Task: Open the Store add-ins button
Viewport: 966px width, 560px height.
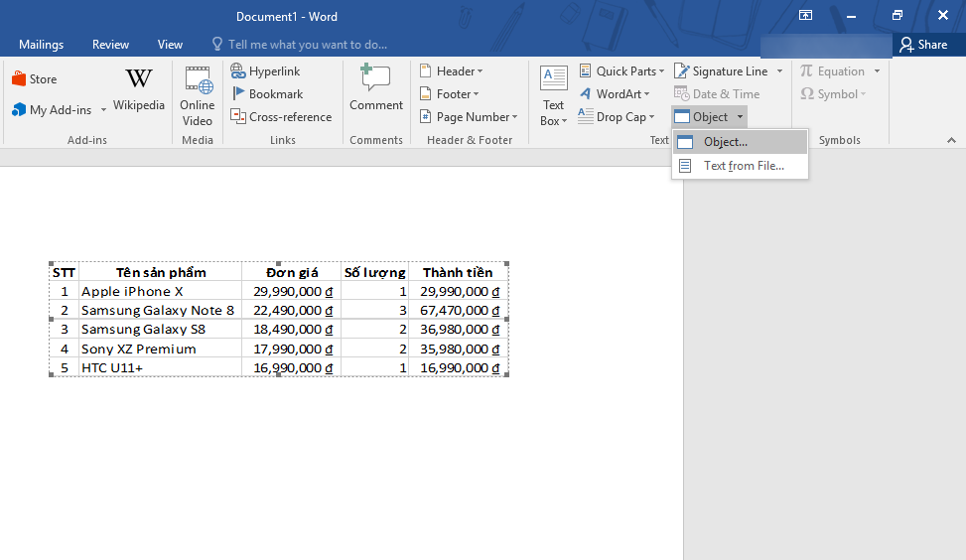Action: [35, 78]
